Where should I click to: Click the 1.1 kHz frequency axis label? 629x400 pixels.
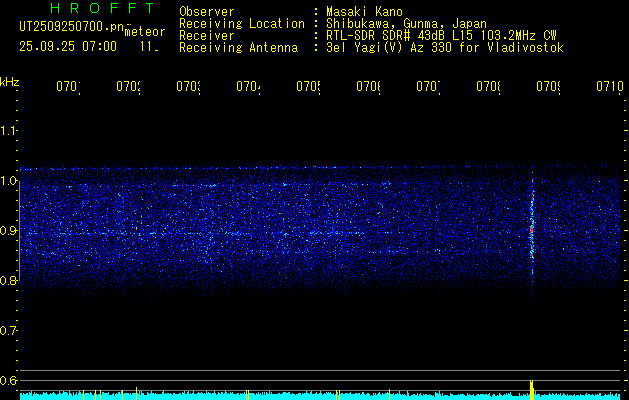tap(8, 131)
